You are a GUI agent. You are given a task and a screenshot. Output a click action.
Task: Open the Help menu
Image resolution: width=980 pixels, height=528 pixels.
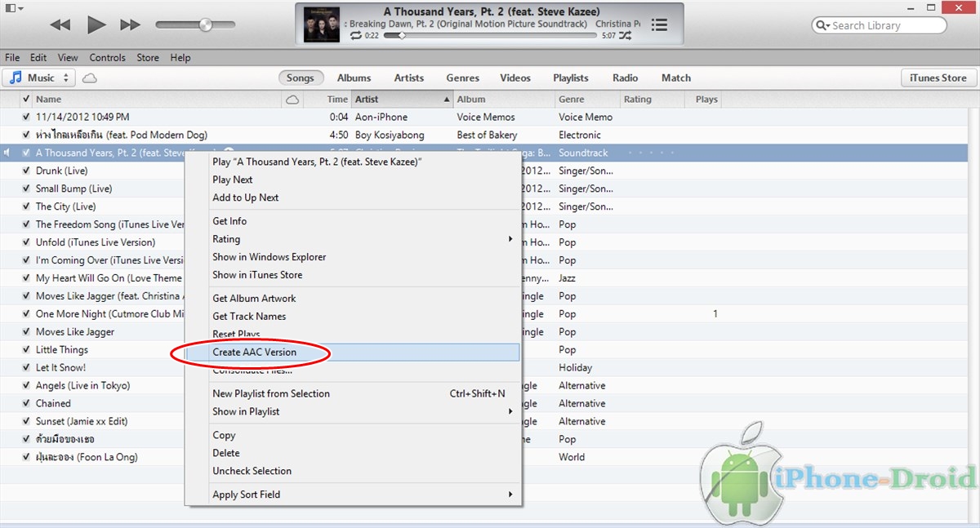180,58
